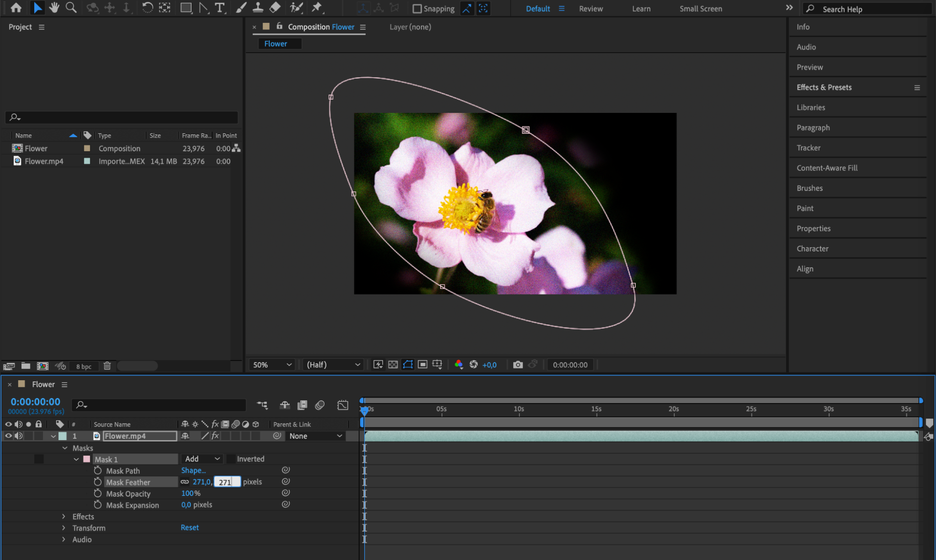
Task: Hide the Flower.mp4 layer with the eye icon
Action: click(x=8, y=436)
